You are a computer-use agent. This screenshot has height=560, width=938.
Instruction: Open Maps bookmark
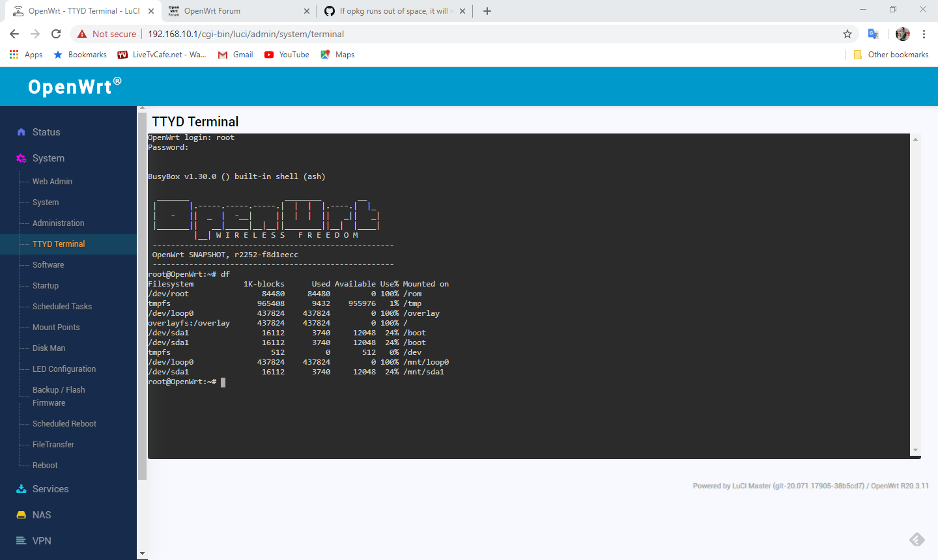pos(337,55)
